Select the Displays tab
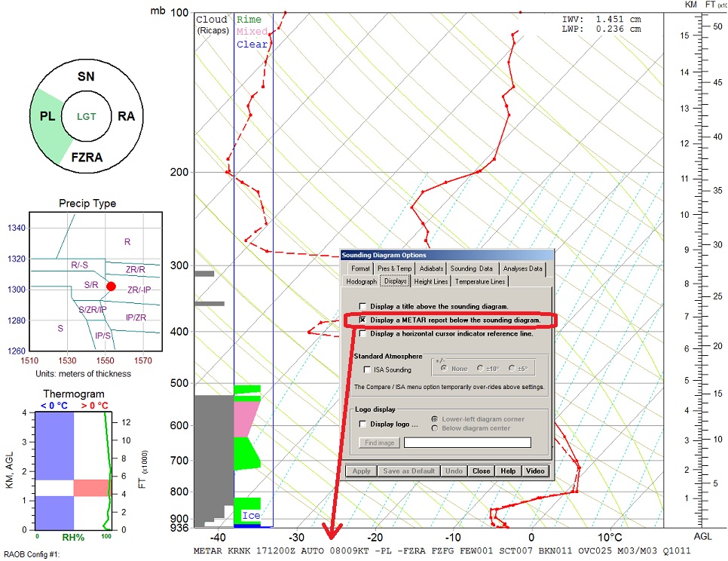 395,281
